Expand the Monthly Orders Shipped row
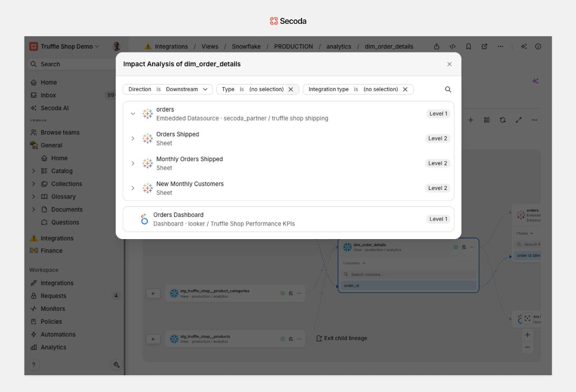This screenshot has height=392, width=576. click(x=133, y=163)
